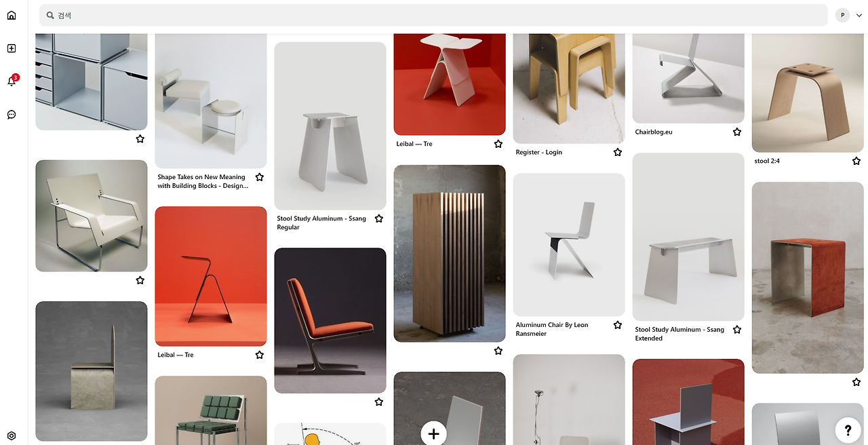
Task: Open settings gear icon at sidebar bottom
Action: [12, 436]
